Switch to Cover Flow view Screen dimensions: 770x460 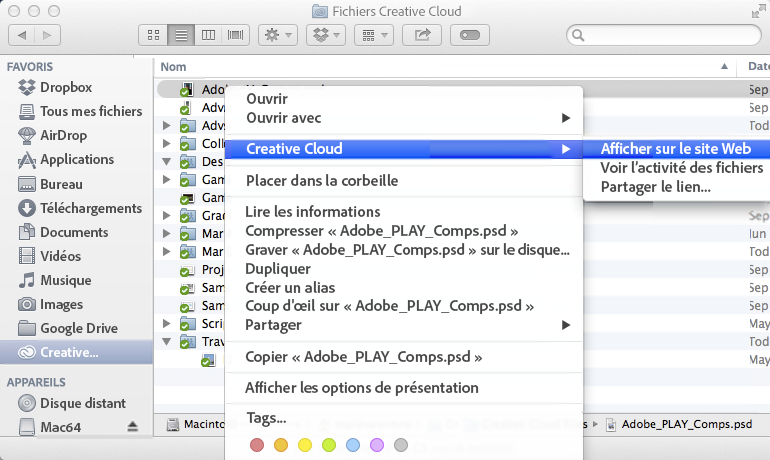click(x=236, y=35)
